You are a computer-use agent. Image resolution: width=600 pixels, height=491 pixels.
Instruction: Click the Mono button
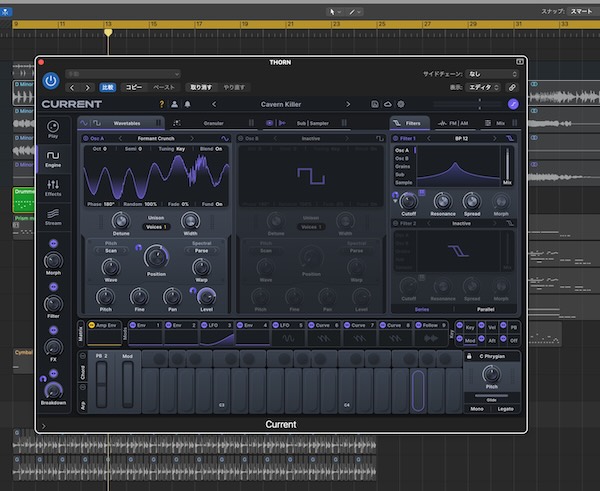tap(477, 409)
